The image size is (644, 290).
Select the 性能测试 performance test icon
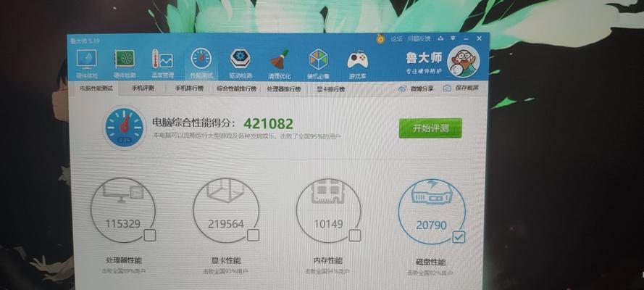click(201, 64)
